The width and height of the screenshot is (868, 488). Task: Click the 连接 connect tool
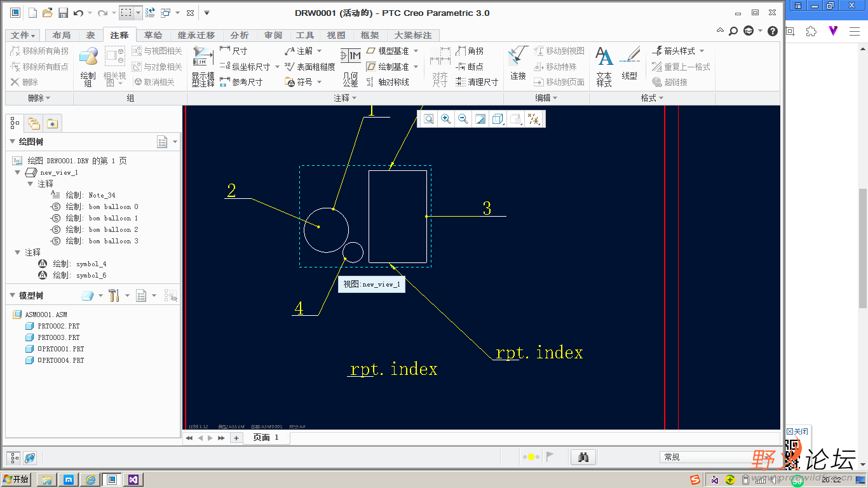click(x=518, y=64)
